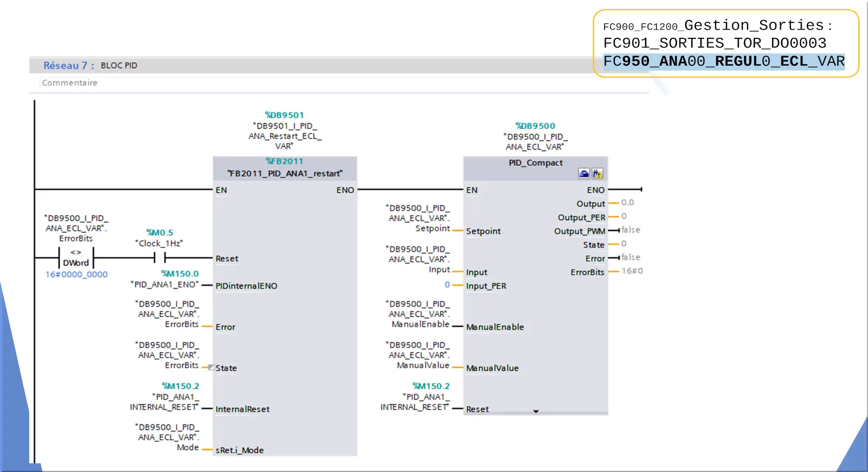Screen dimensions: 868x472
Task: Select the 0 value at Input_PER
Action: pos(447,285)
